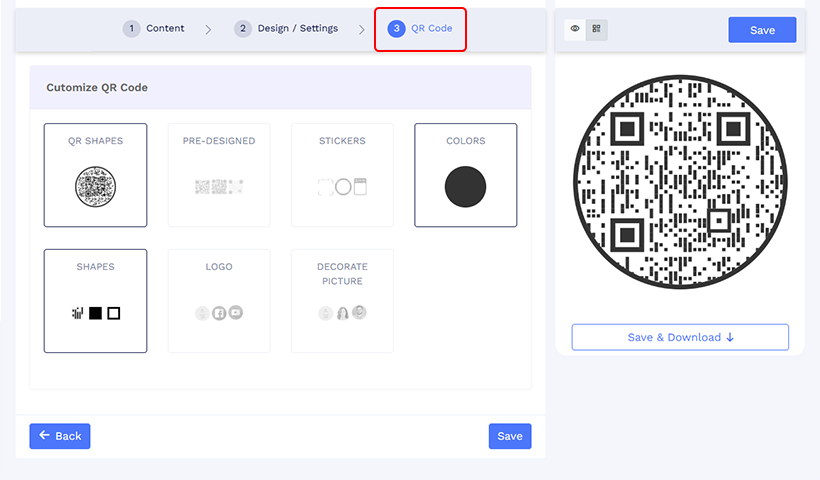Switch to the eye preview view
Viewport: 820px width, 480px height.
(575, 29)
